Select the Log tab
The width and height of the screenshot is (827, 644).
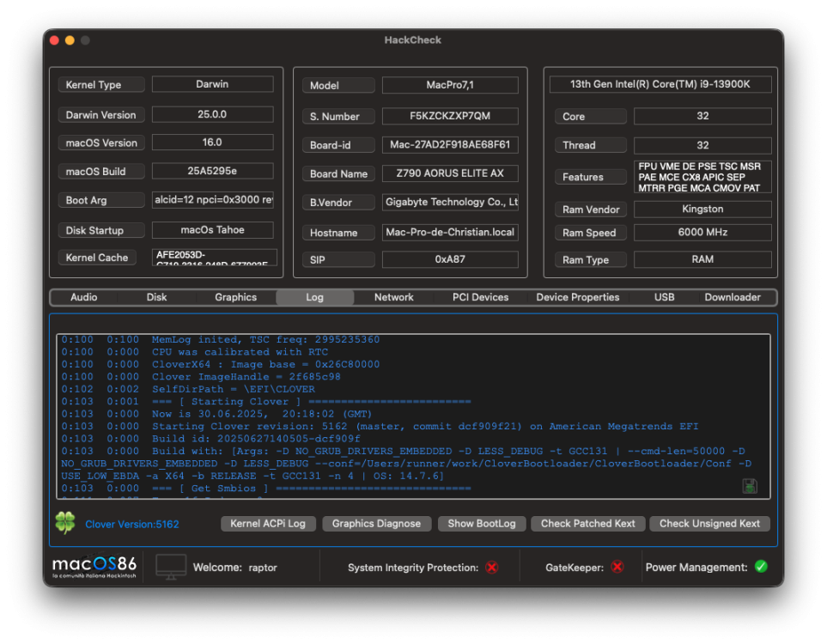(315, 297)
